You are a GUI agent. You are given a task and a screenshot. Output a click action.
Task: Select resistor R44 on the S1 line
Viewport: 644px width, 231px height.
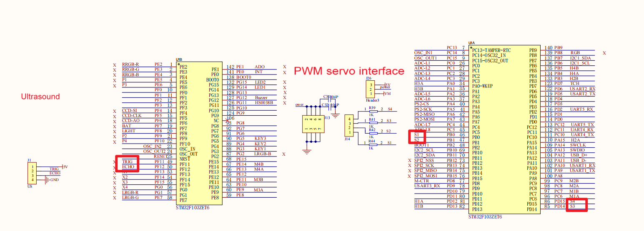coord(373,144)
